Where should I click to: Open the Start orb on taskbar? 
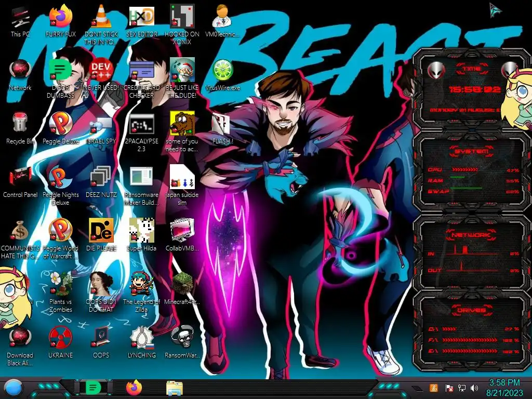point(13,389)
